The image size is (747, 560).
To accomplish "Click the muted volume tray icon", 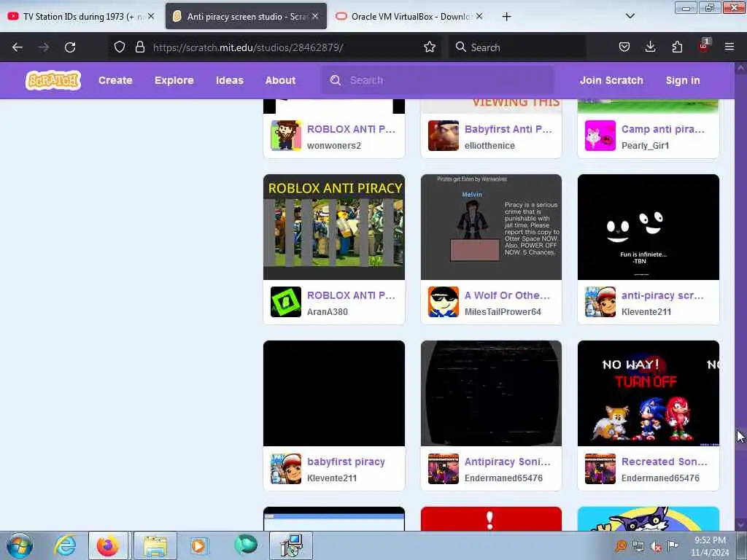I will tap(656, 547).
